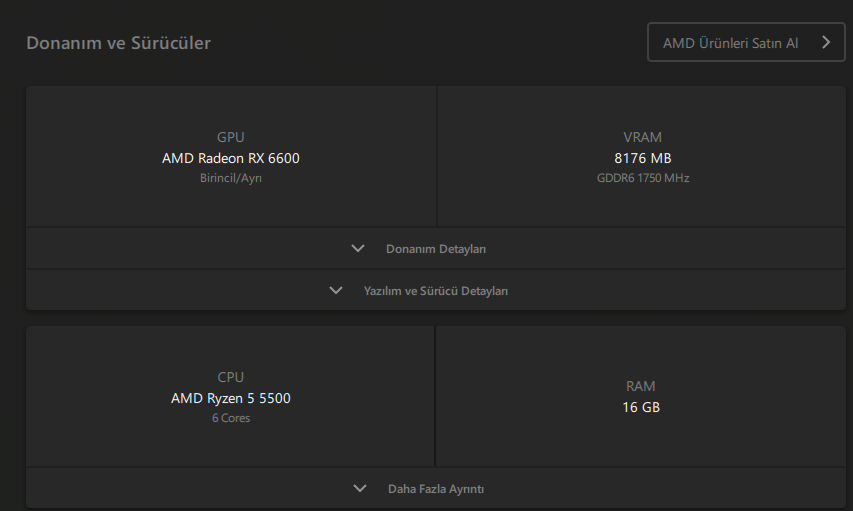Click the RAM label above 16 GB
The height and width of the screenshot is (511, 853).
click(x=641, y=386)
